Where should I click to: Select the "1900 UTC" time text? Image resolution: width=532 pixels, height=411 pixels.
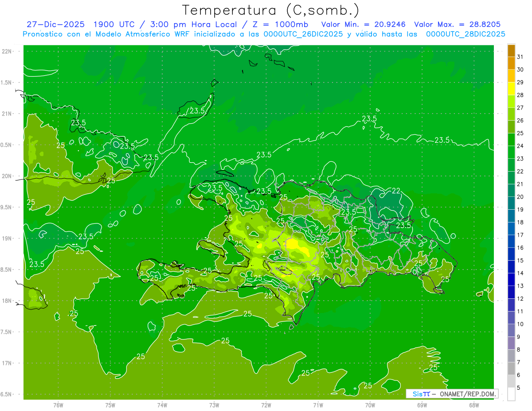click(x=114, y=24)
